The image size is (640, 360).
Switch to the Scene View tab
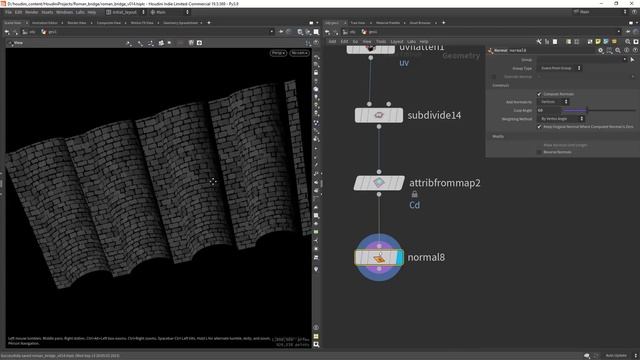[13, 23]
